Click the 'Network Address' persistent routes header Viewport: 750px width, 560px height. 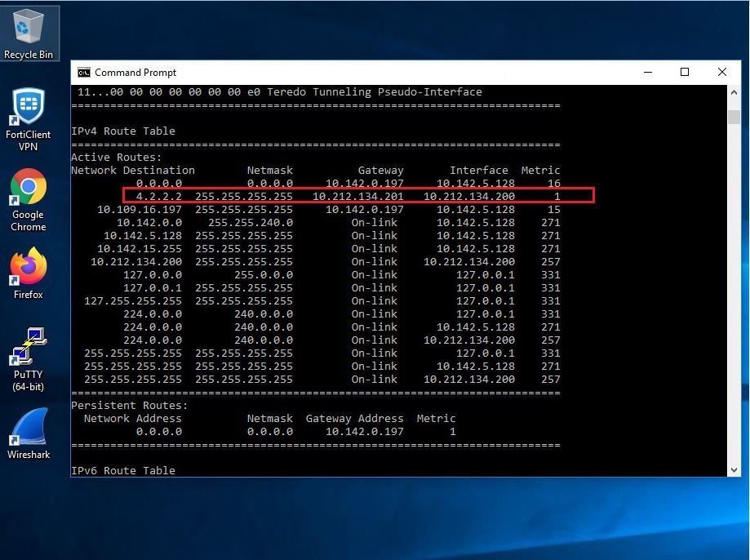pyautogui.click(x=133, y=418)
